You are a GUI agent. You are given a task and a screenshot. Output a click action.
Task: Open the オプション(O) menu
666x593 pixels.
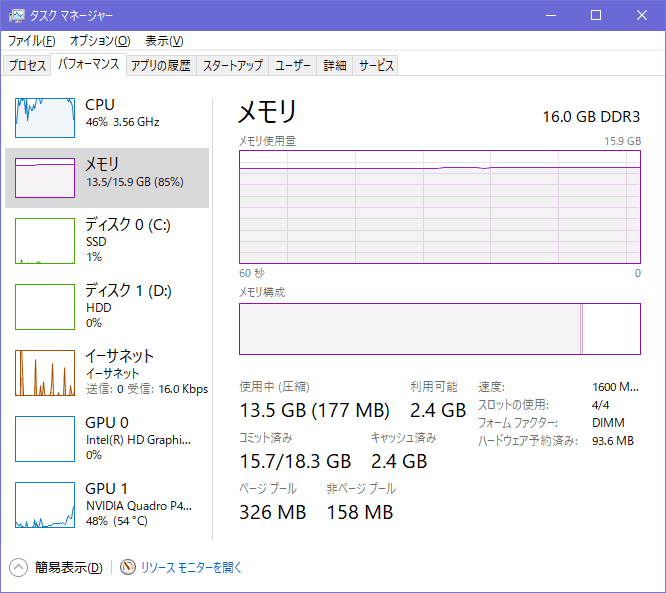pyautogui.click(x=100, y=41)
